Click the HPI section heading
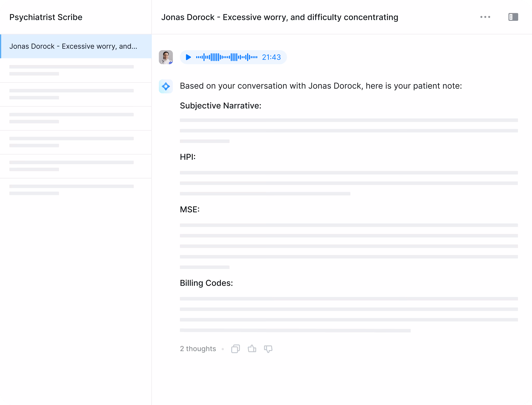The width and height of the screenshot is (532, 405). coord(188,157)
